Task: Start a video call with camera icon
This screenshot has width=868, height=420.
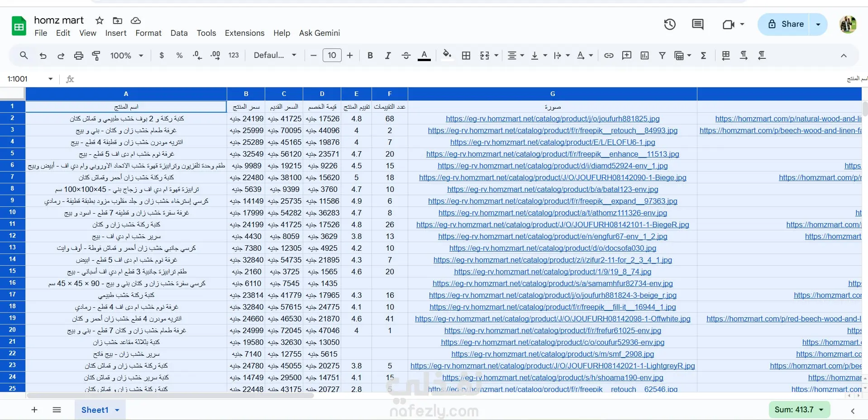Action: coord(728,24)
